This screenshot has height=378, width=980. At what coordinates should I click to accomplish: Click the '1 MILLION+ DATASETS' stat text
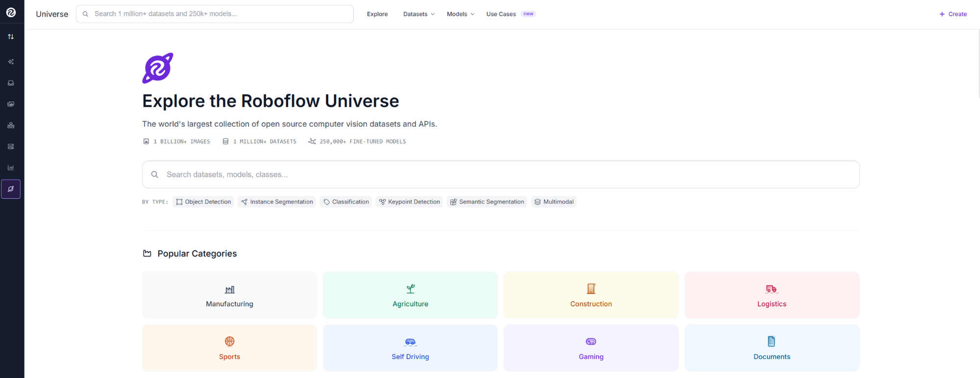pos(265,142)
